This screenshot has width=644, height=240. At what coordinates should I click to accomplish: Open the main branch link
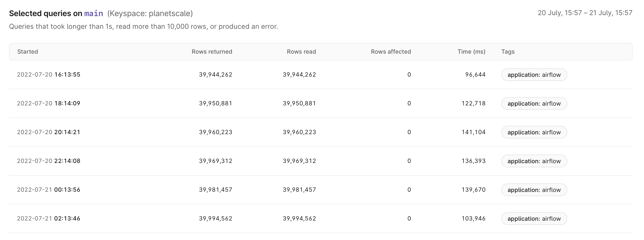[x=94, y=13]
